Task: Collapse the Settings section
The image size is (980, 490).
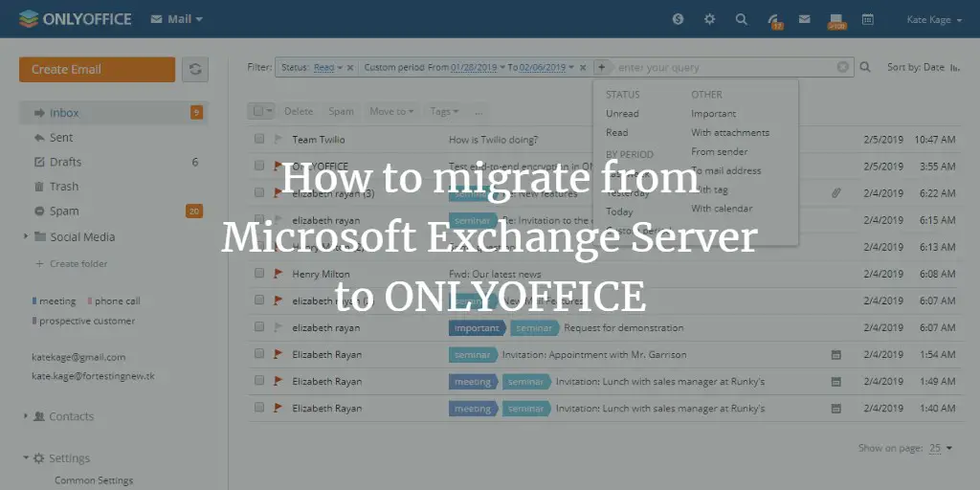Action: tap(26, 457)
